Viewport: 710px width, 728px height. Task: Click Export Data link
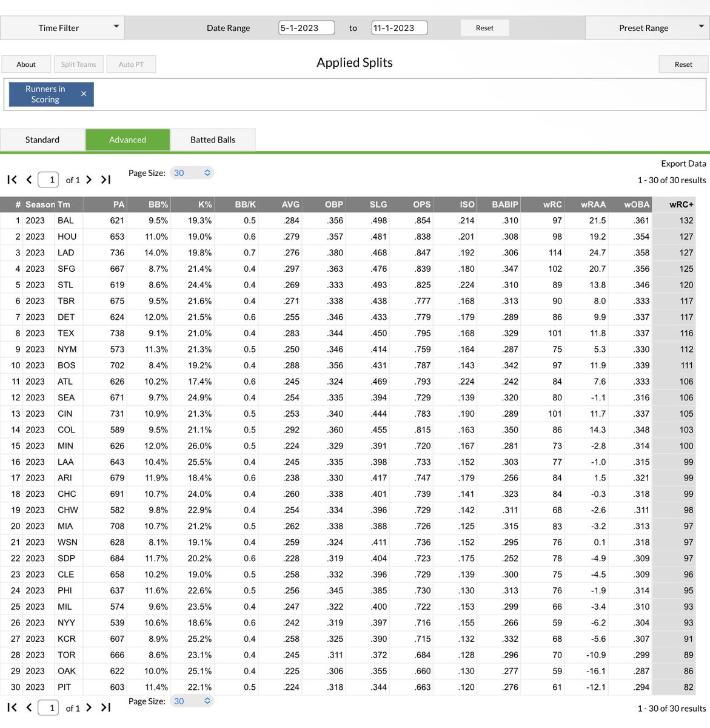pos(683,163)
